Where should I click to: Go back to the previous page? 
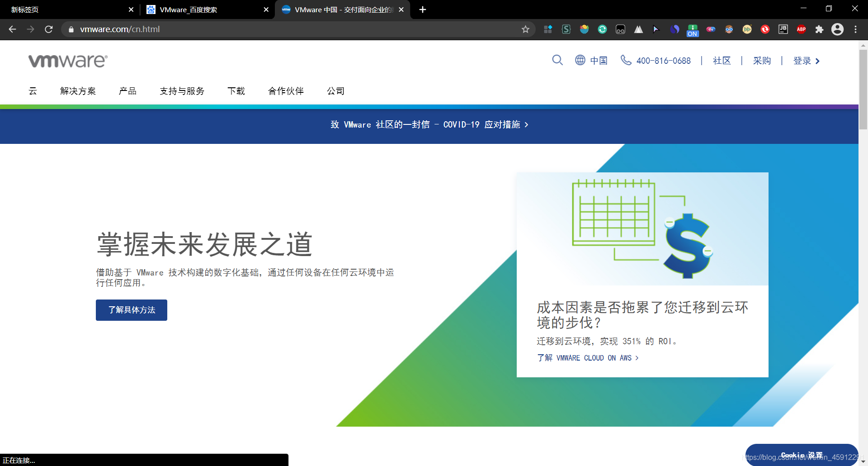13,29
